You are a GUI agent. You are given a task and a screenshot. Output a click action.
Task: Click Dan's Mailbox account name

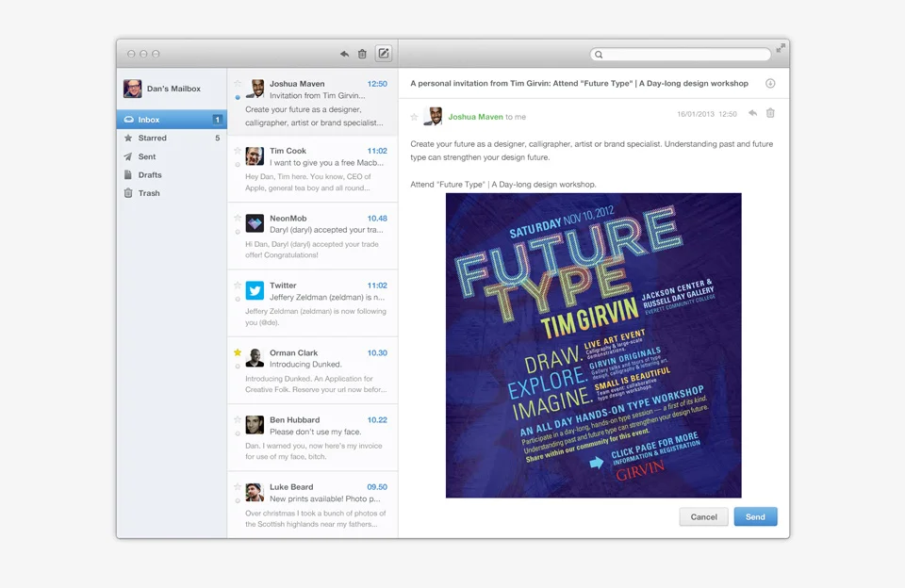pos(173,89)
